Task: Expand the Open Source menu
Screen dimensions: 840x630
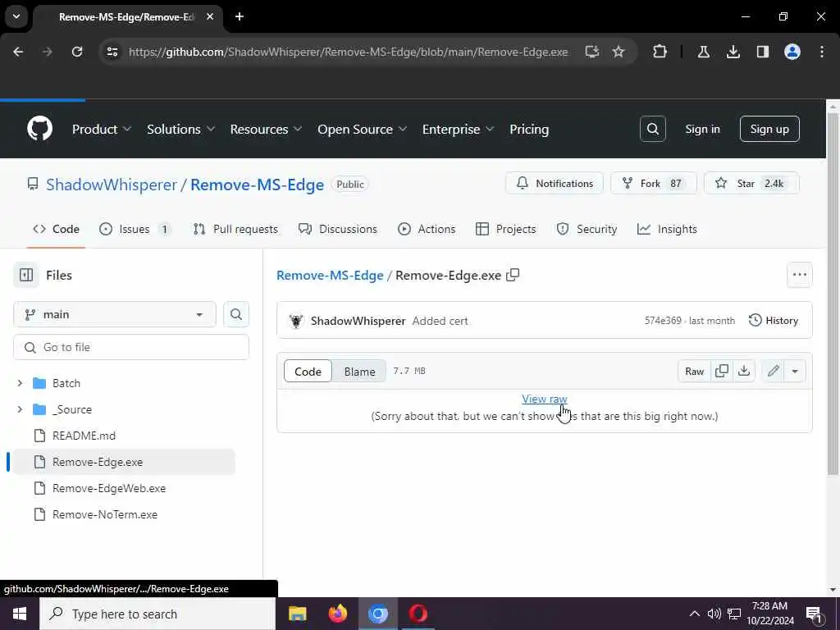Action: [x=362, y=129]
